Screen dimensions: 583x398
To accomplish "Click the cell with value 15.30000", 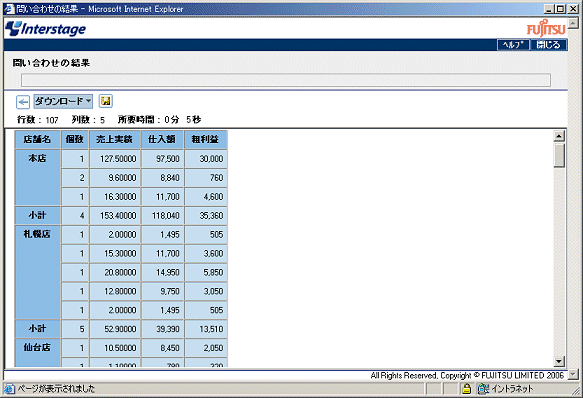I will [x=115, y=254].
